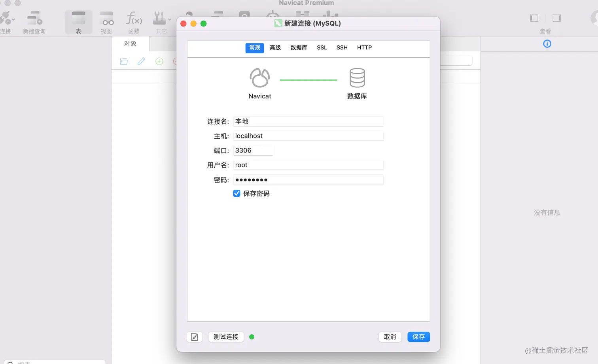Click the red close button of the dialog

(x=184, y=24)
